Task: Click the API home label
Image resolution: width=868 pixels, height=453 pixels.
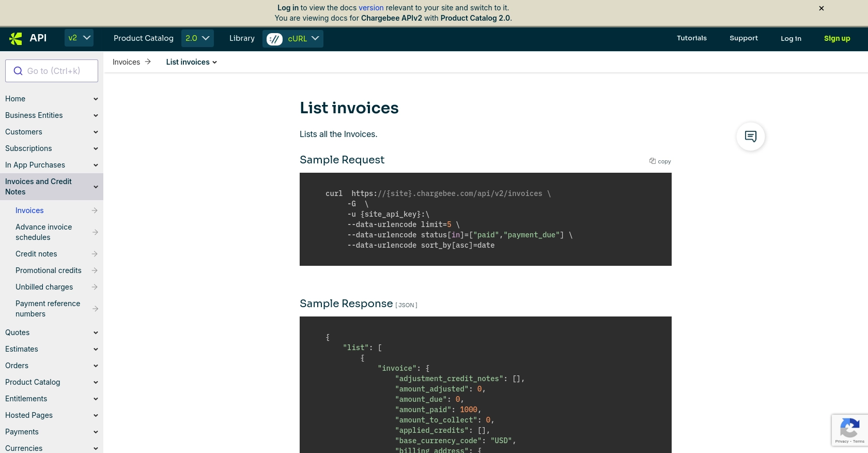Action: [x=38, y=38]
